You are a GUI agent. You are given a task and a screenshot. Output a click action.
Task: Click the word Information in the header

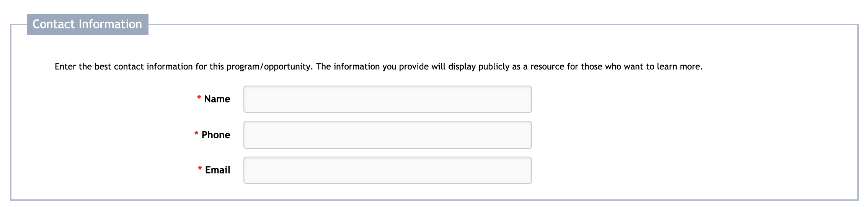[x=110, y=24]
